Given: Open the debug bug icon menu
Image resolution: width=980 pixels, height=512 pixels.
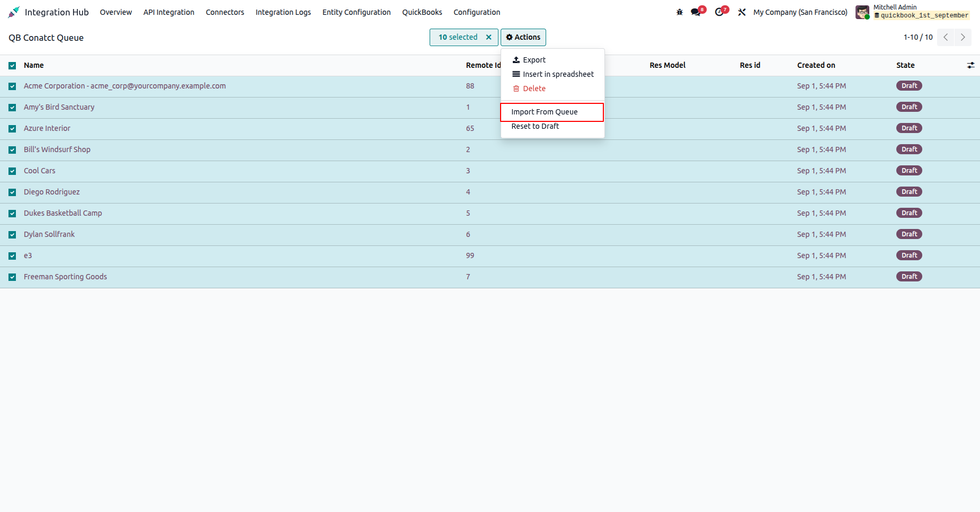Looking at the screenshot, I should tap(680, 12).
